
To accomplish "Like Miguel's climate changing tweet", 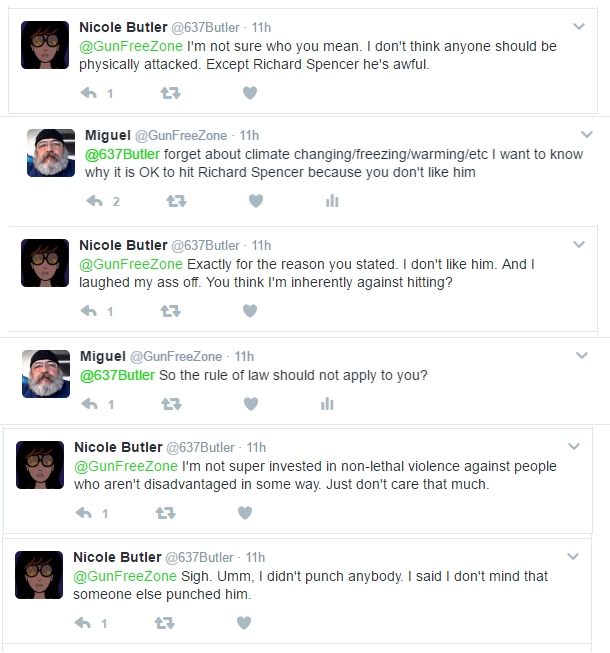I will pyautogui.click(x=256, y=201).
